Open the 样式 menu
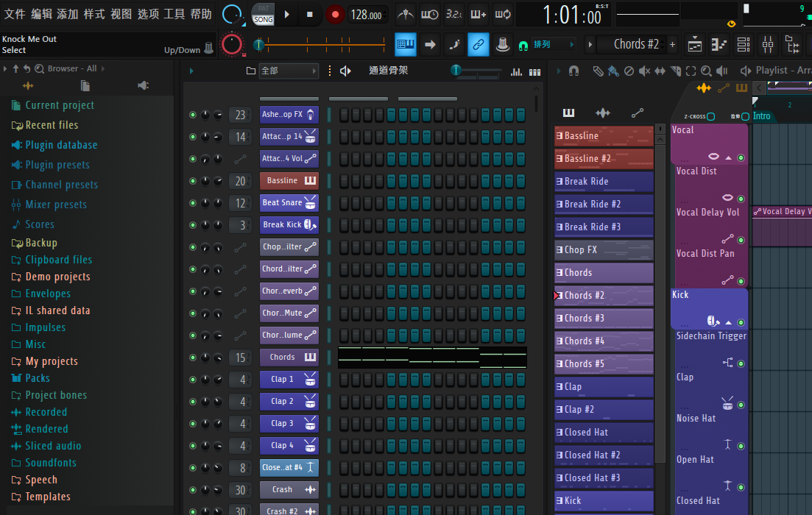 pyautogui.click(x=94, y=14)
